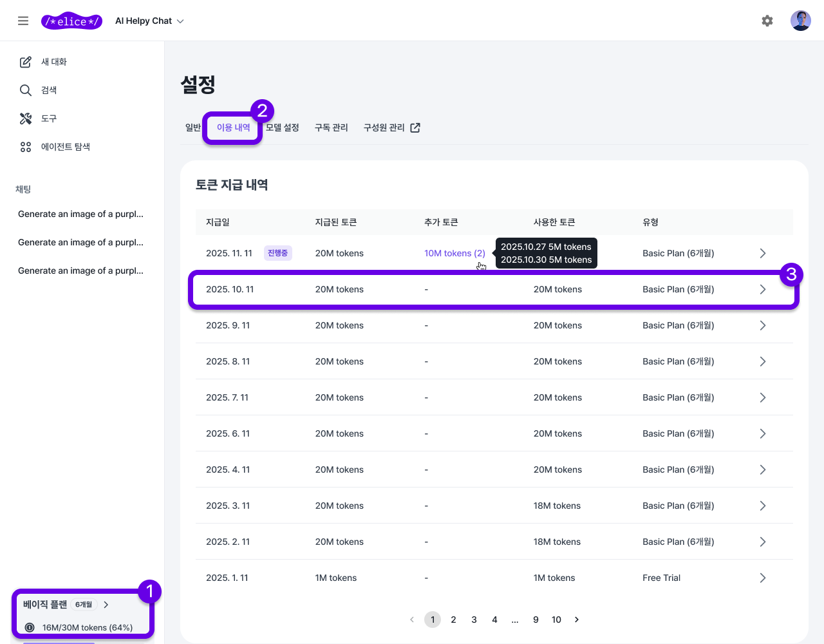Go to page 2 of results

(x=453, y=620)
